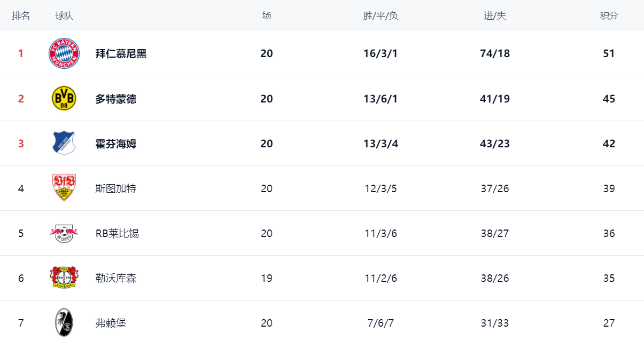Click the 胜/平/负 column header
This screenshot has height=340, width=644.
click(x=381, y=15)
